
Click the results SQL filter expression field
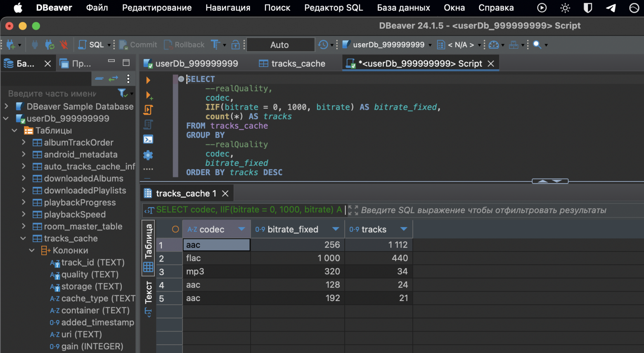(x=483, y=210)
